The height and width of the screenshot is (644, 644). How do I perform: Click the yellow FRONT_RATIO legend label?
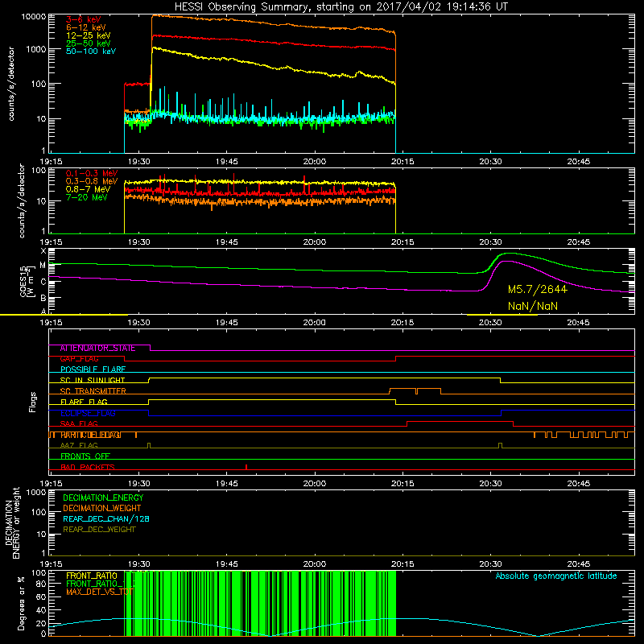(92, 576)
